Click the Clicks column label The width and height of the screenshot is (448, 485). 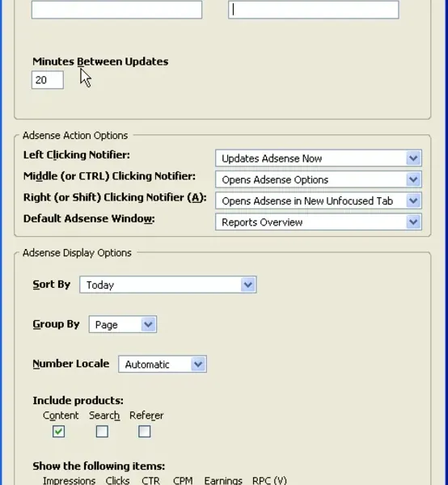click(117, 480)
